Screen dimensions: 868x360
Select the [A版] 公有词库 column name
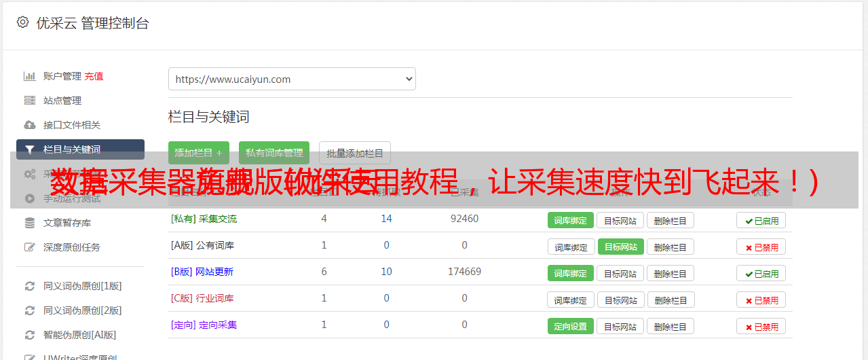click(x=202, y=245)
